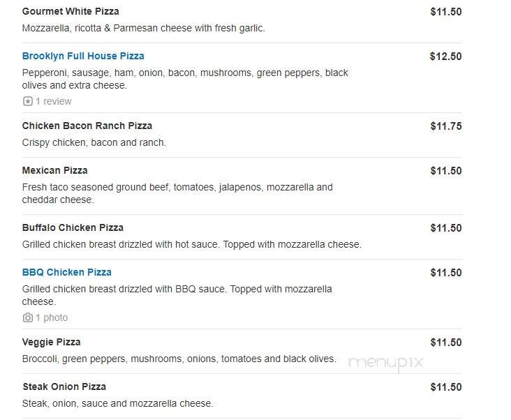Select the Chicken Bacon Ranch Pizza title

coord(87,126)
